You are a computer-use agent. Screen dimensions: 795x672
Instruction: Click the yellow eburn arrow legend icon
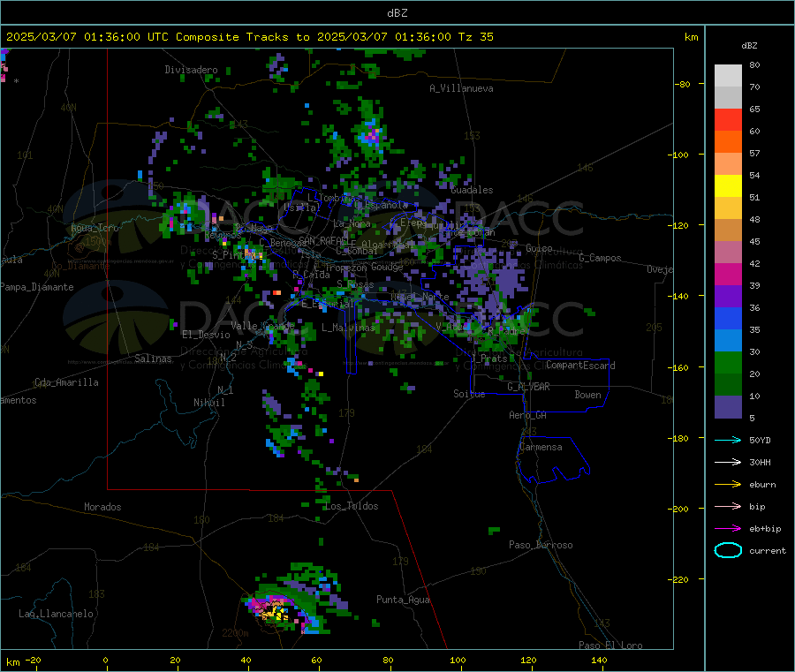(728, 485)
